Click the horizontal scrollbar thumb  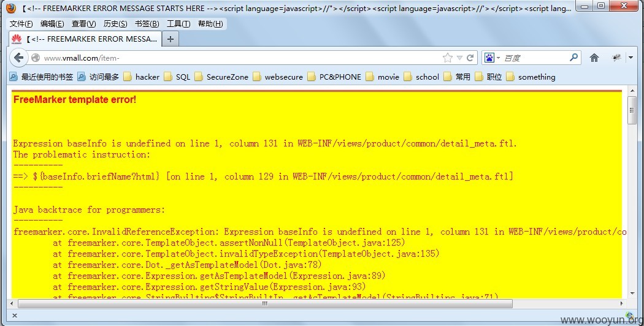[x=265, y=303]
